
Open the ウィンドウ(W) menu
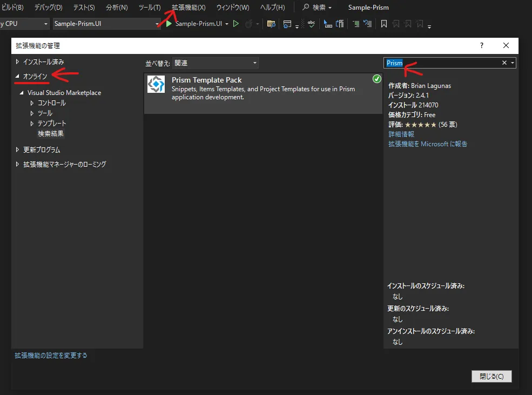point(233,7)
